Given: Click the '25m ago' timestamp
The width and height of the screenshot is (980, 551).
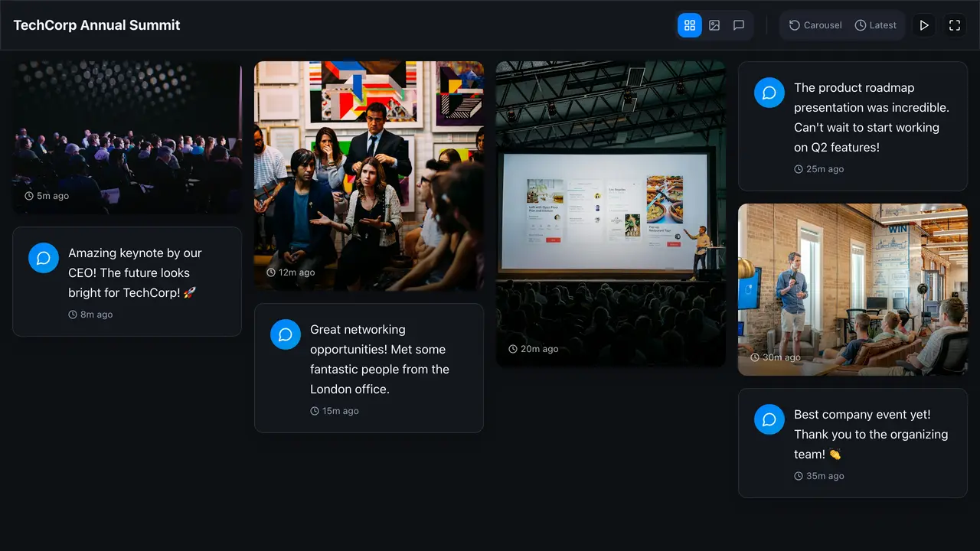Looking at the screenshot, I should click(x=818, y=169).
